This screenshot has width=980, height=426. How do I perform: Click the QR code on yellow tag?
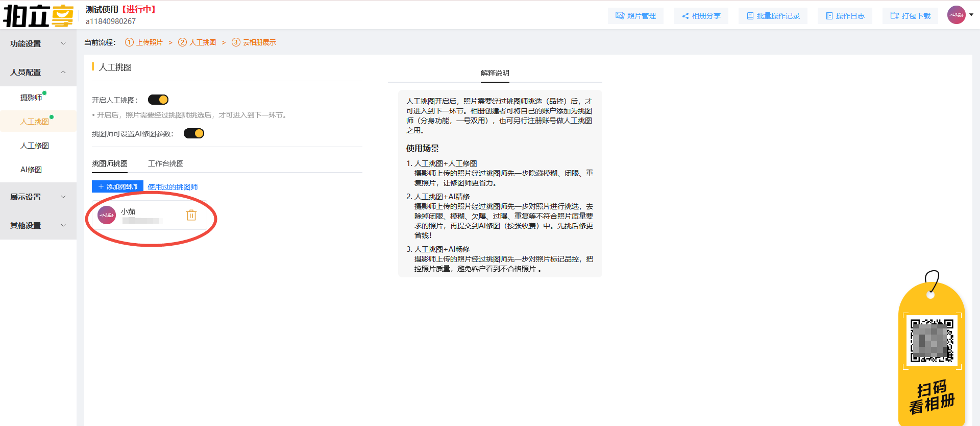pos(932,341)
